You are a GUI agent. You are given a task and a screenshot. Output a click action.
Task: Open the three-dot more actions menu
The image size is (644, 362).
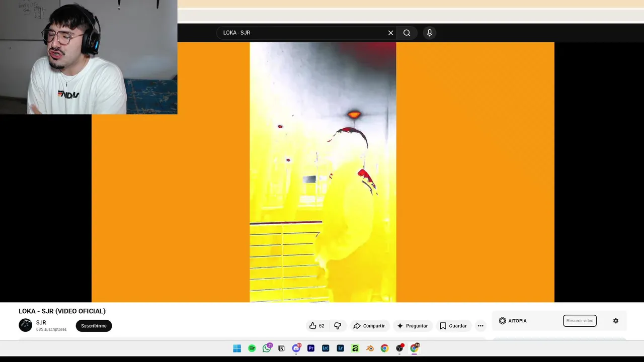pos(480,326)
